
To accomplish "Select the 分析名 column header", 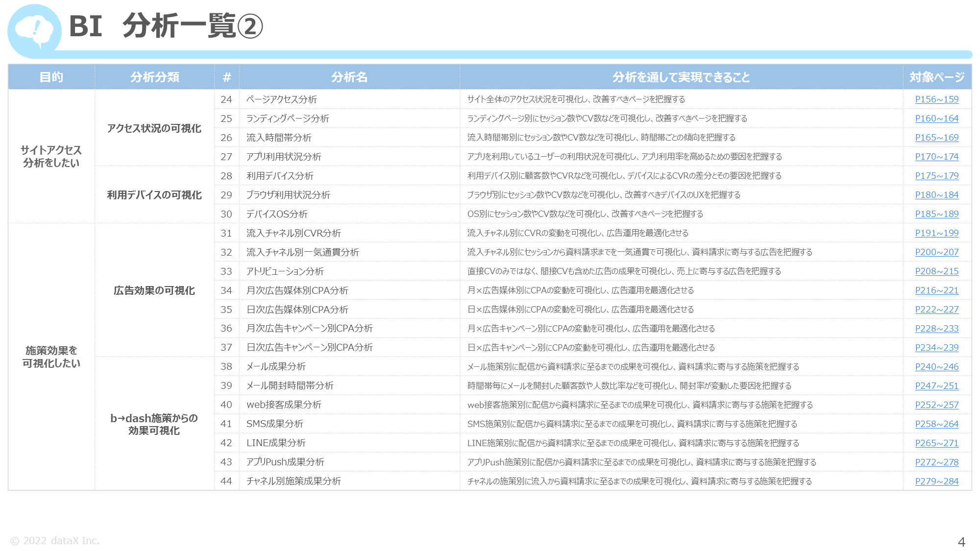I will tap(349, 77).
